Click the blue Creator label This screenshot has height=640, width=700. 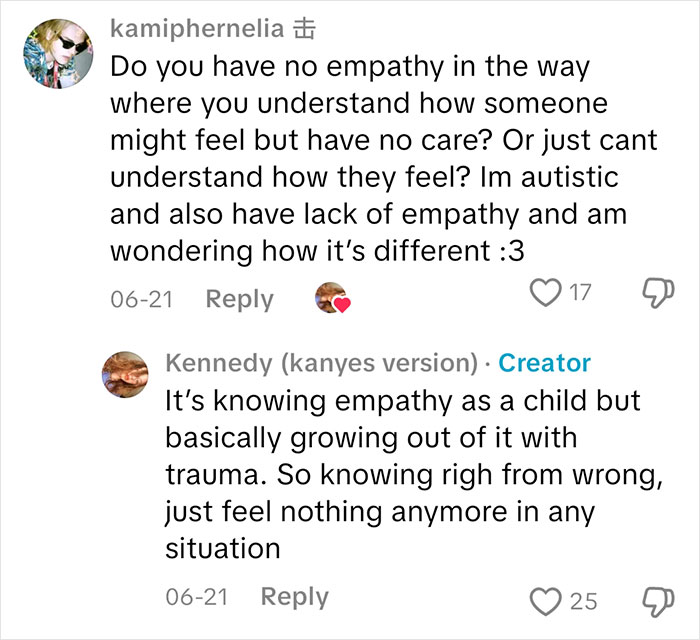(545, 363)
